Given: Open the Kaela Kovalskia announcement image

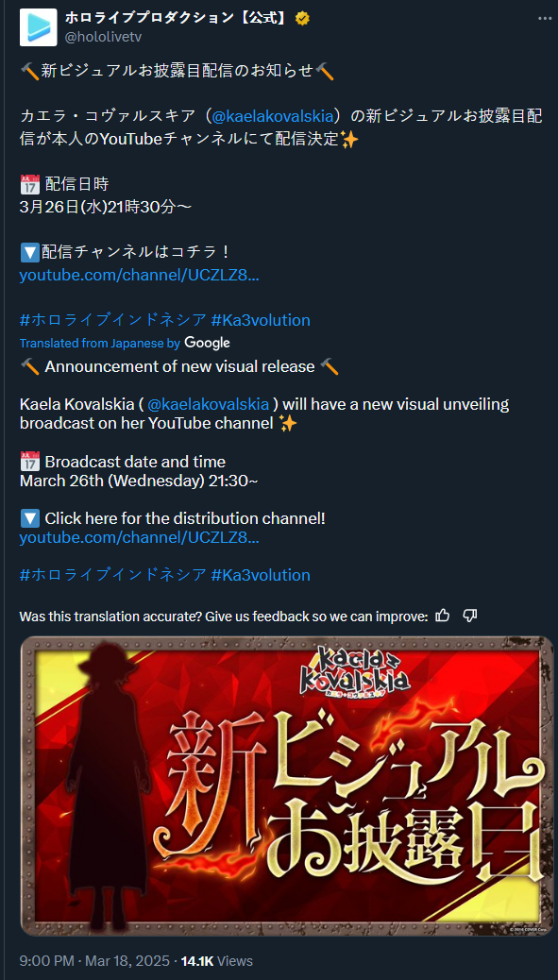Looking at the screenshot, I should [x=287, y=786].
